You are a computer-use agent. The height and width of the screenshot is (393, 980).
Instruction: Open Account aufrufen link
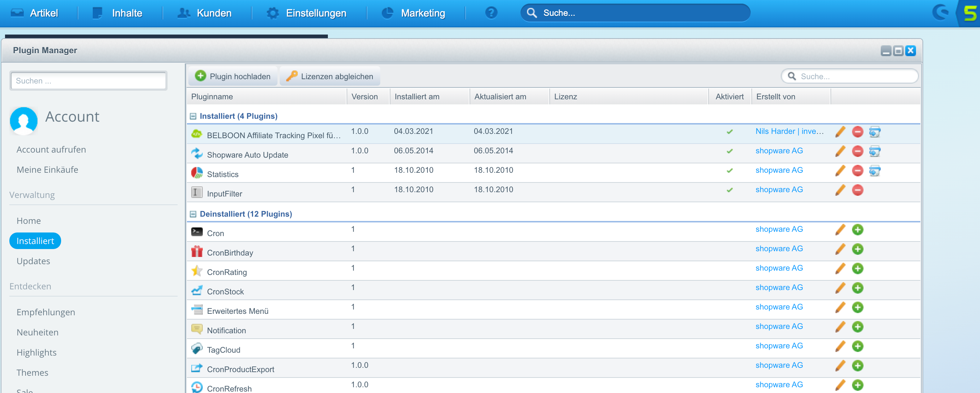[51, 150]
